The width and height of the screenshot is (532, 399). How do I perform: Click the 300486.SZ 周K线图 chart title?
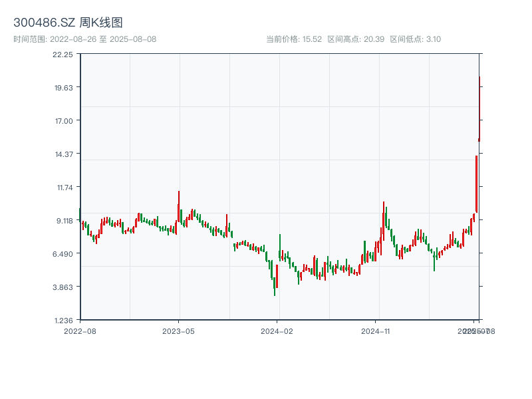68,23
